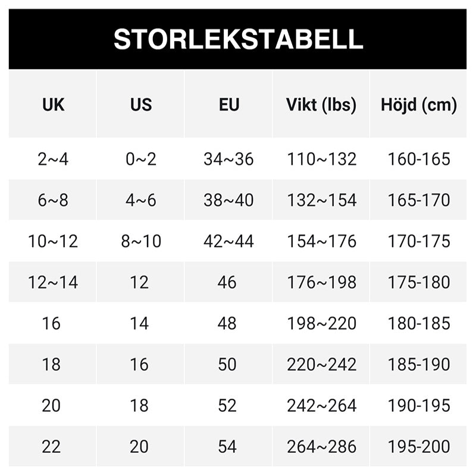The width and height of the screenshot is (476, 476).
Task: Select the EU column header
Action: [228, 104]
